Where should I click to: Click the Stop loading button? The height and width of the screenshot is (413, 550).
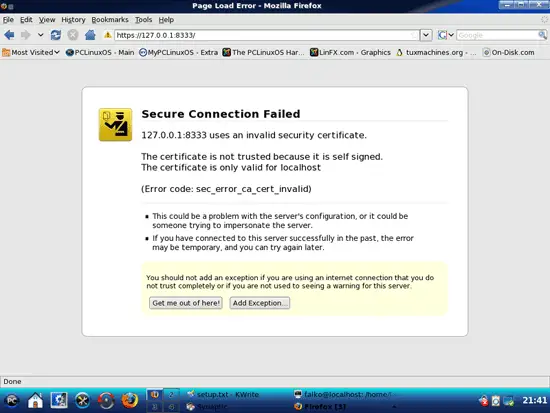click(x=73, y=35)
